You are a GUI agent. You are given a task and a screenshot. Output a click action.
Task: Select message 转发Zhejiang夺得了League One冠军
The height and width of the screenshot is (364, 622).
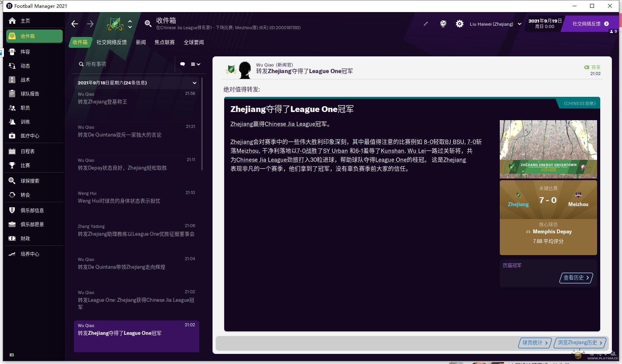coord(137,336)
